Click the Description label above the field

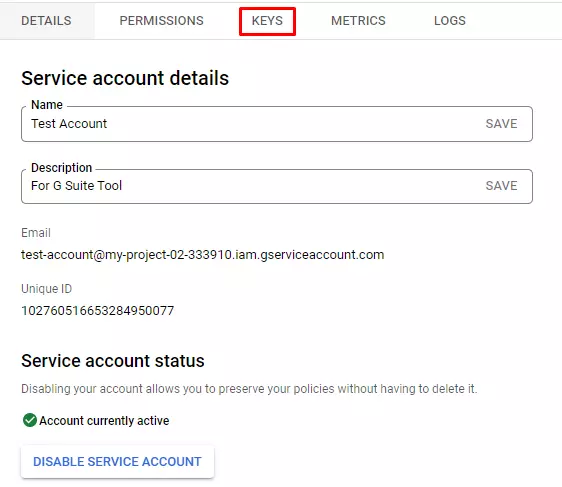61,167
